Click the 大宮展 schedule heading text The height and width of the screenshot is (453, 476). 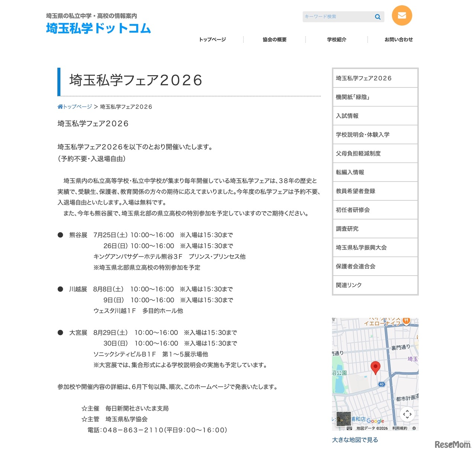(x=78, y=332)
